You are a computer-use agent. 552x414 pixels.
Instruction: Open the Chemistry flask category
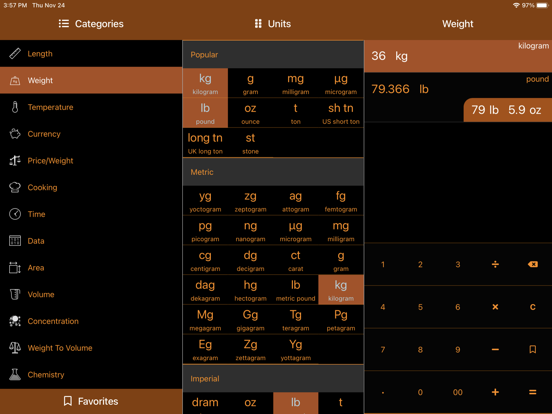(91, 375)
